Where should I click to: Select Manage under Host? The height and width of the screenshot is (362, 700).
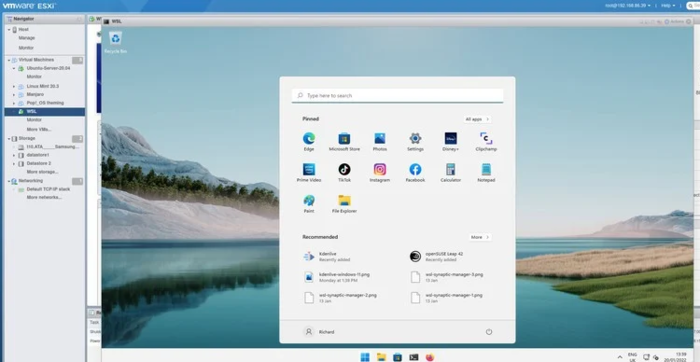[26, 38]
